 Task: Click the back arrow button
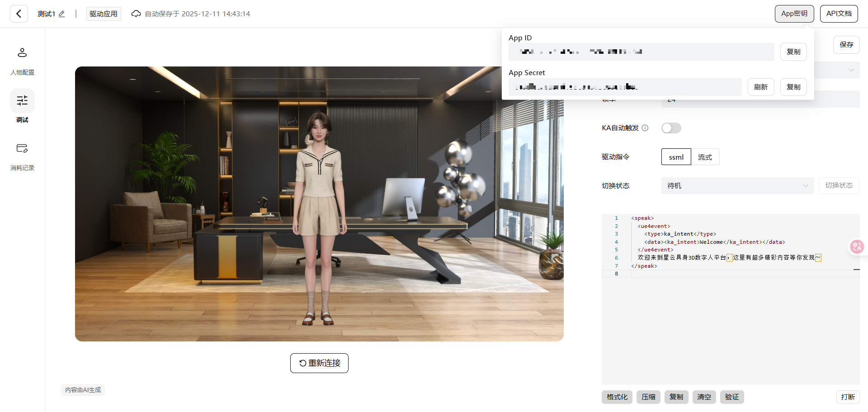(19, 14)
